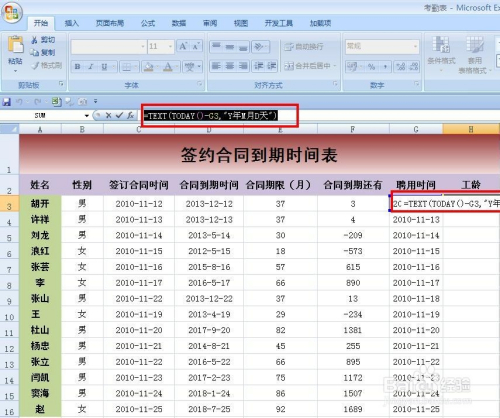Expand the 剪贴板 group dialog launcher
500x418 pixels.
click(61, 84)
